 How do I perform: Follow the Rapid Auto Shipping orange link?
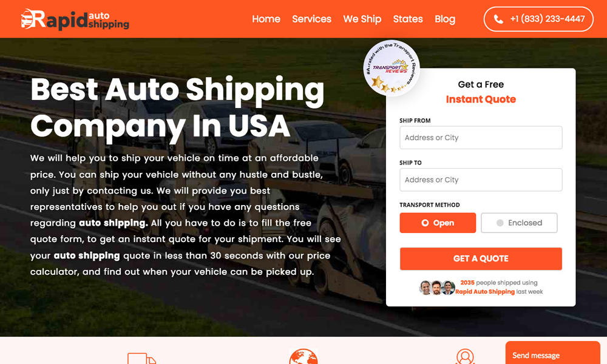point(485,292)
